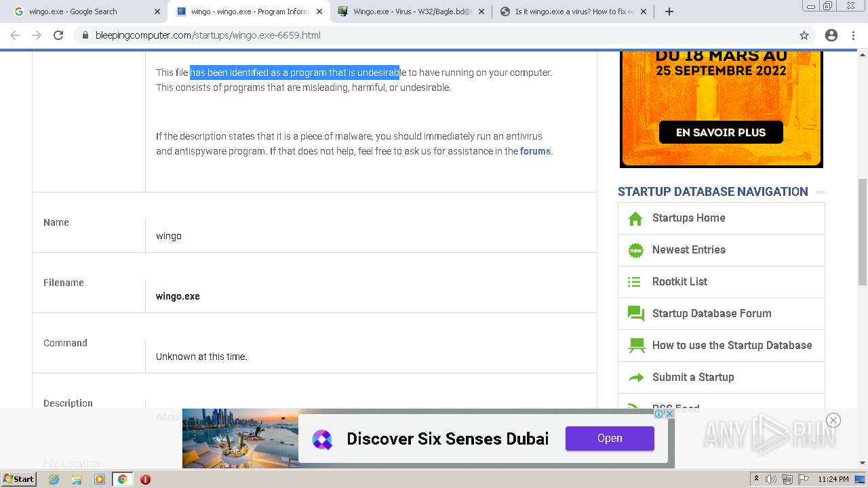
Task: Click the Open button on Dubai ad
Action: (610, 439)
